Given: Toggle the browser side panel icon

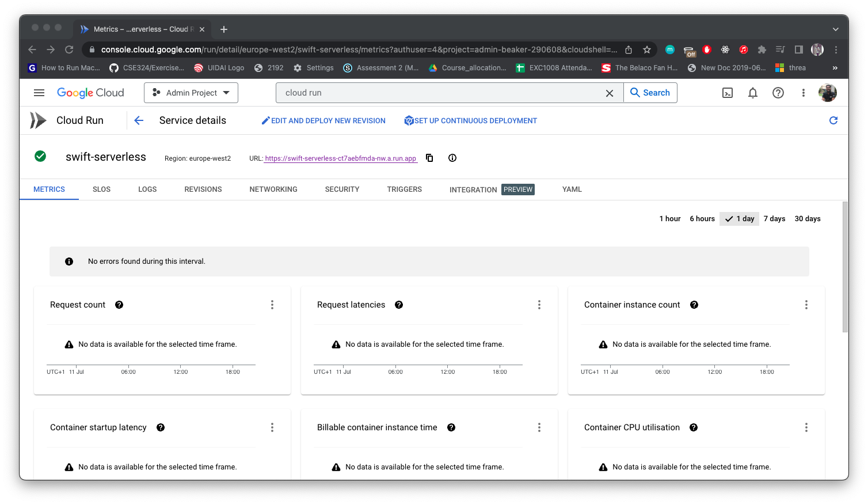Looking at the screenshot, I should pos(799,50).
